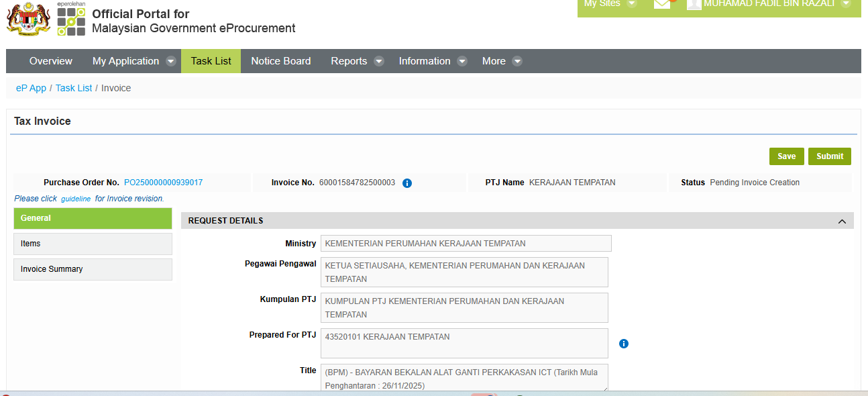Open the user account dropdown arrow
Image resolution: width=868 pixels, height=396 pixels.
click(846, 4)
